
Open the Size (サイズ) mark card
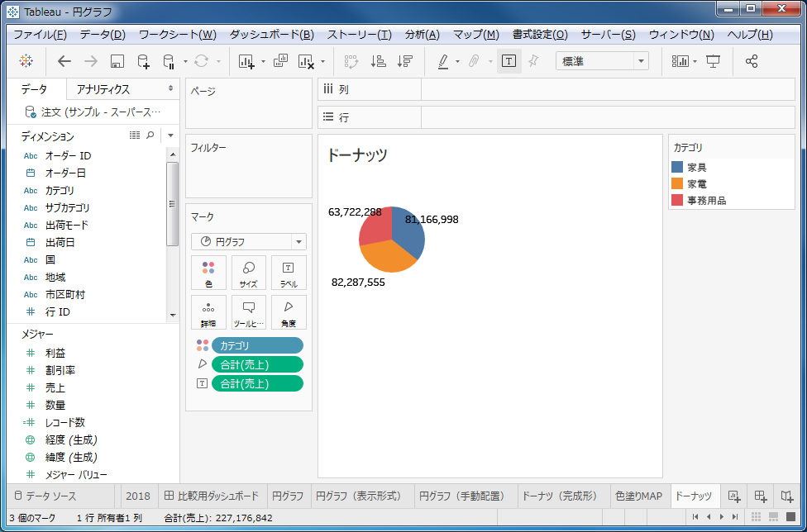click(248, 273)
